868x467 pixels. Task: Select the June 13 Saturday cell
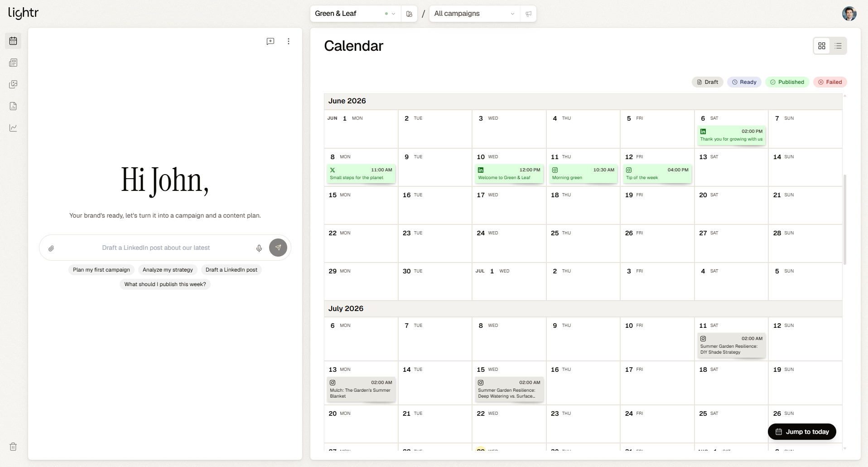pyautogui.click(x=731, y=167)
